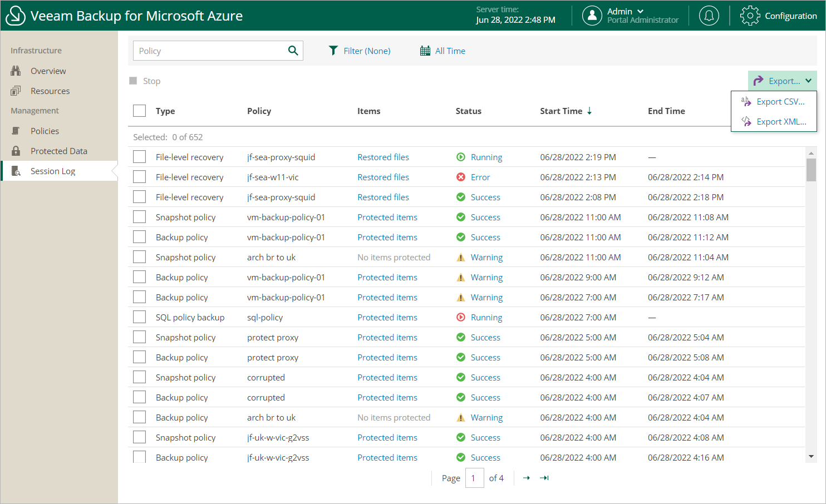826x504 pixels.
Task: Expand the Admin account dropdown
Action: point(640,11)
